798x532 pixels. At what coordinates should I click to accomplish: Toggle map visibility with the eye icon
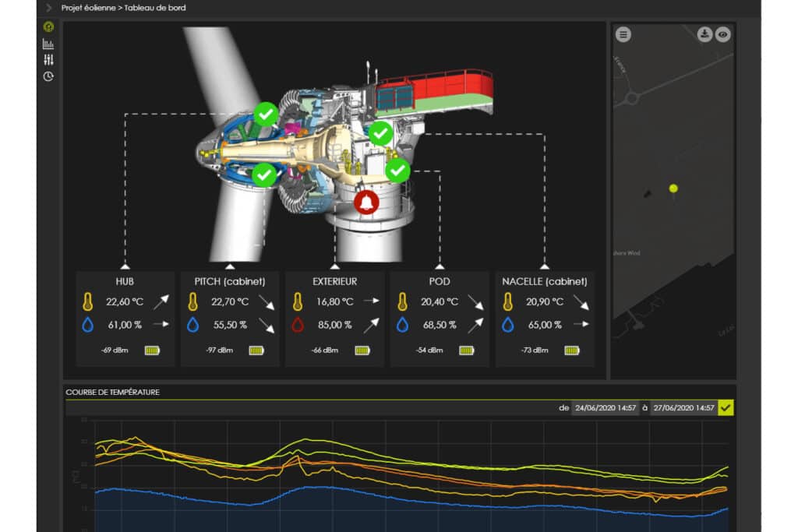[722, 34]
